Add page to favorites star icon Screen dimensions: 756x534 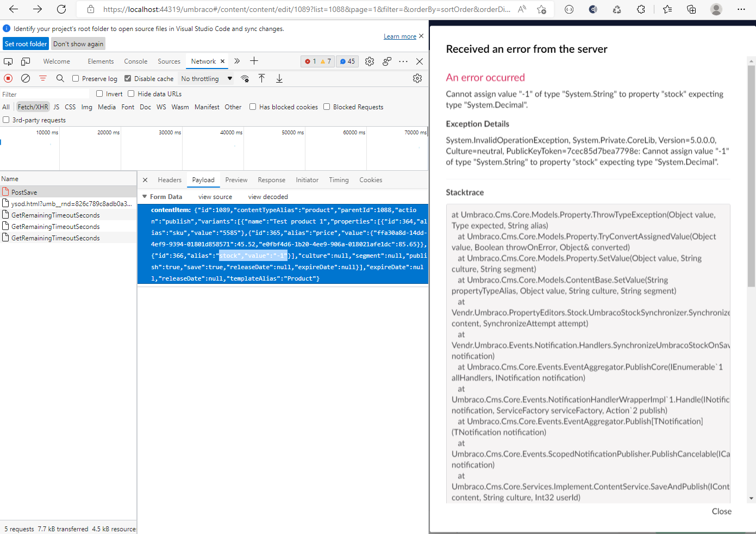[x=541, y=9]
